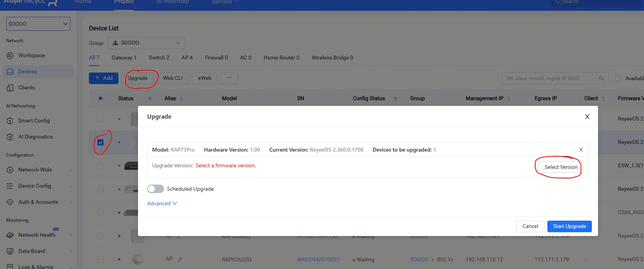
Task: Click the Devices monitor icon in sidebar
Action: tap(10, 72)
